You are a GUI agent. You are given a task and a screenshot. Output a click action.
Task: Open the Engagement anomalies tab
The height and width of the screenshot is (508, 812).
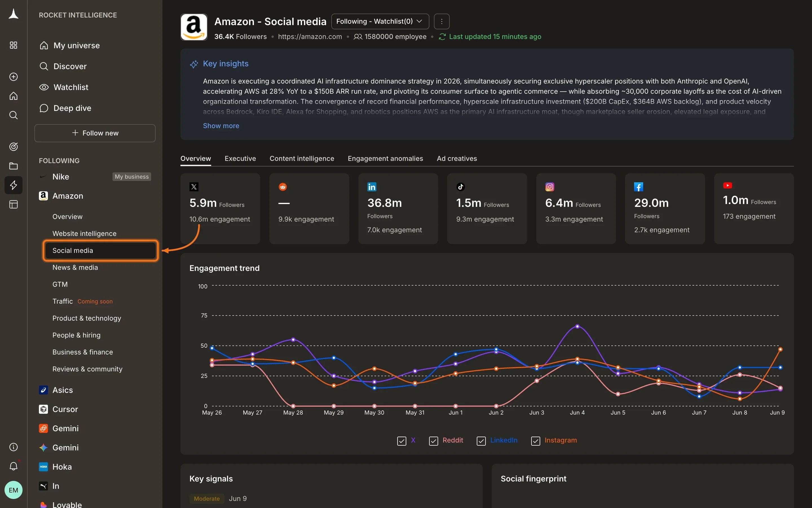(x=385, y=159)
